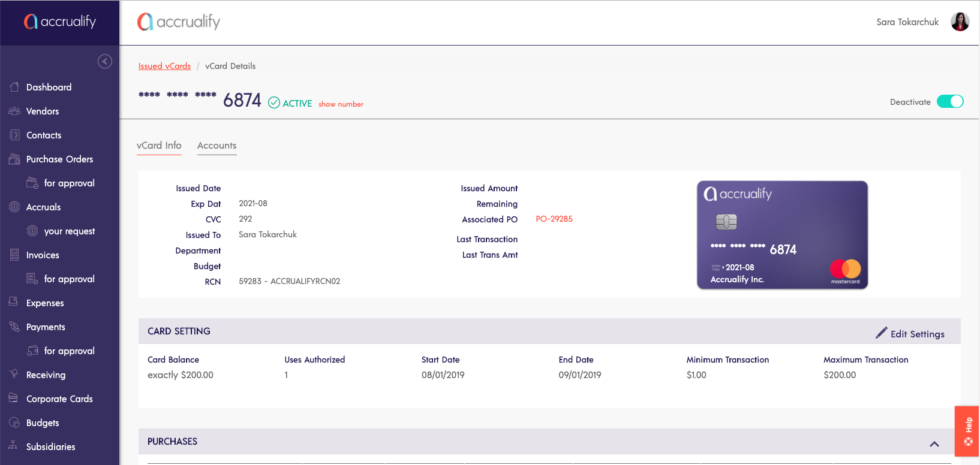This screenshot has width=980, height=465.
Task: Click the Invoices document icon
Action: pyautogui.click(x=14, y=255)
